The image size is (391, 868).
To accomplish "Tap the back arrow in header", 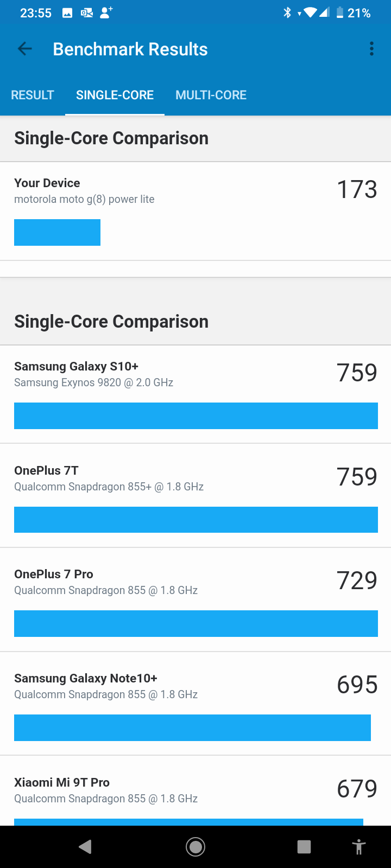I will [25, 49].
